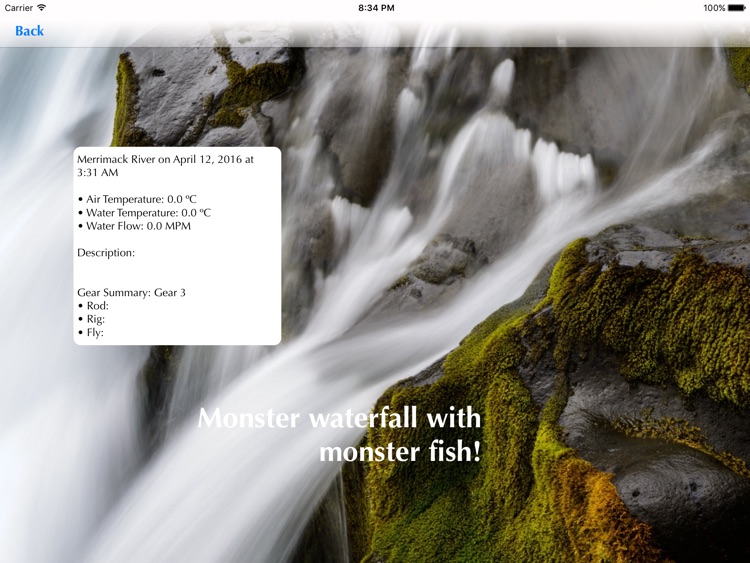Select the Air Temperature: 0.0 °C line
The height and width of the screenshot is (563, 750).
tap(137, 199)
